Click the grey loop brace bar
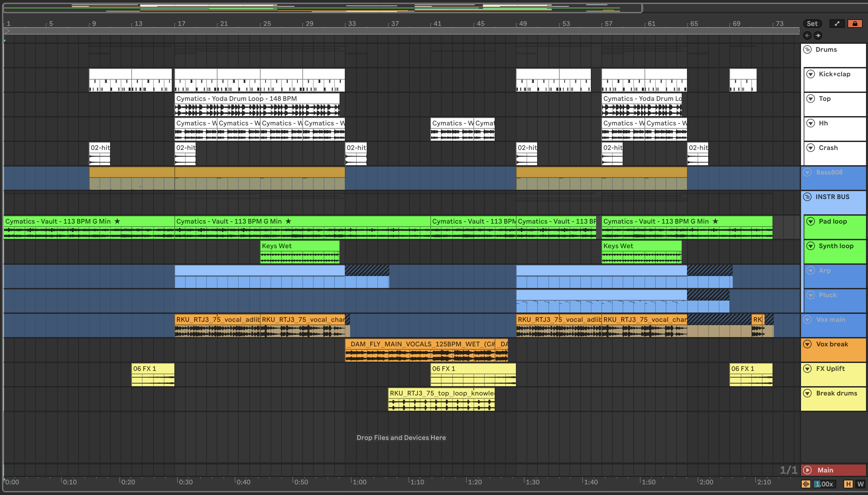868x495 pixels. pos(401,31)
